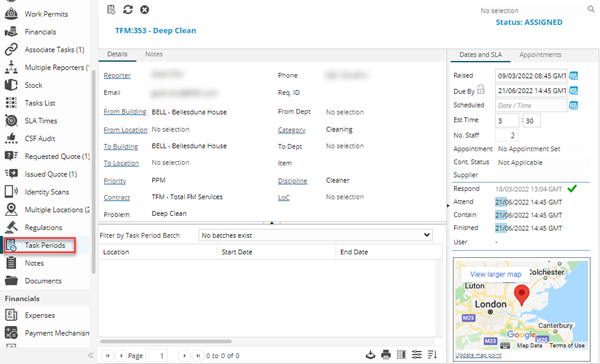The image size is (600, 364).
Task: Collapse details panel with up arrow
Action: [x=272, y=222]
